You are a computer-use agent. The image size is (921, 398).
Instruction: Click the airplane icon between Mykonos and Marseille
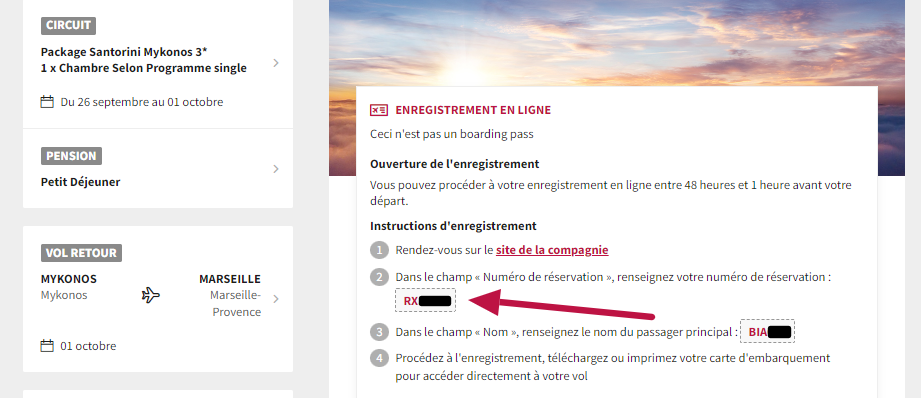151,295
